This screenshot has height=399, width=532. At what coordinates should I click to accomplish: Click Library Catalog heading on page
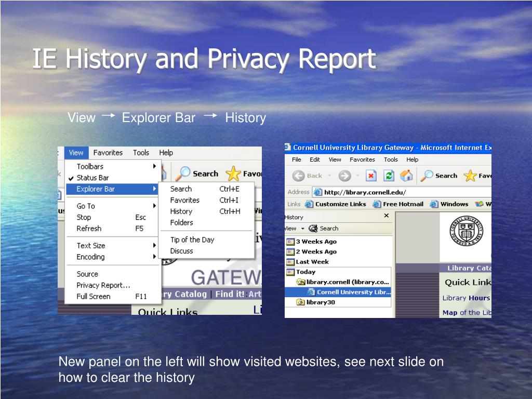[469, 268]
